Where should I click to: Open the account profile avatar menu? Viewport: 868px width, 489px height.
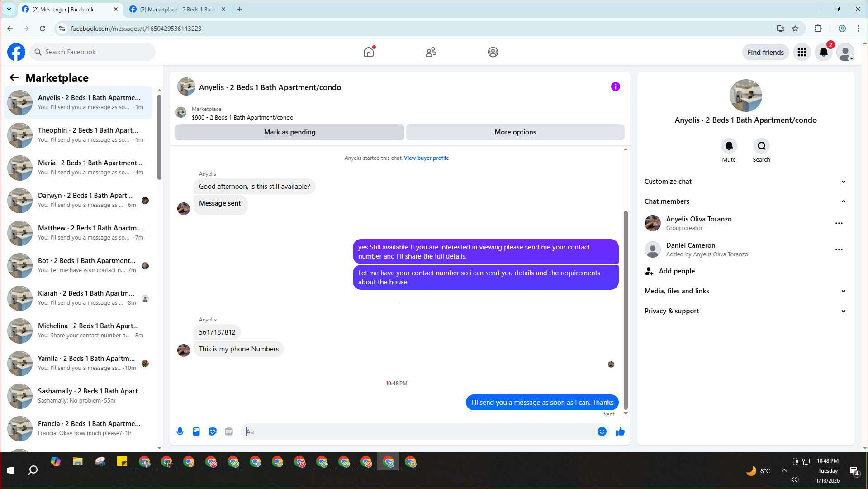845,52
